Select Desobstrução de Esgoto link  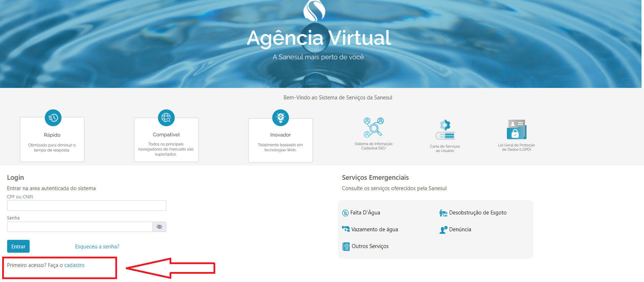[478, 213]
